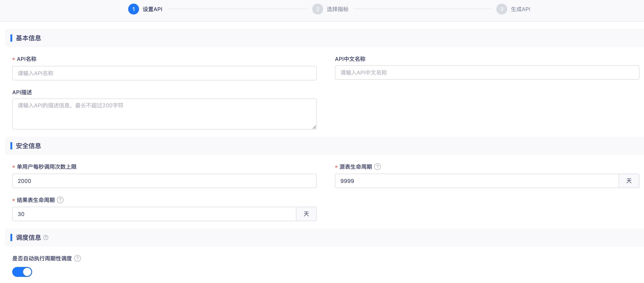Click step 3 circle icon
This screenshot has width=644, height=283.
(x=502, y=9)
